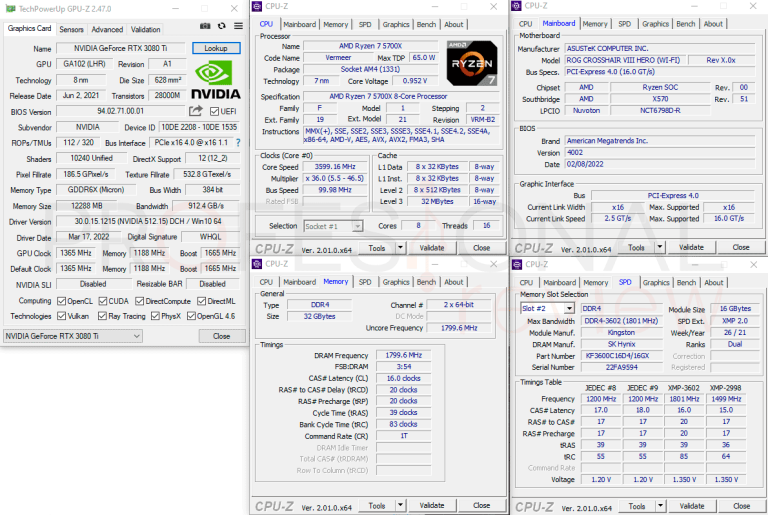Click the GPU-Z screenshot camera icon
Screen dimensions: 768x515
tap(205, 26)
